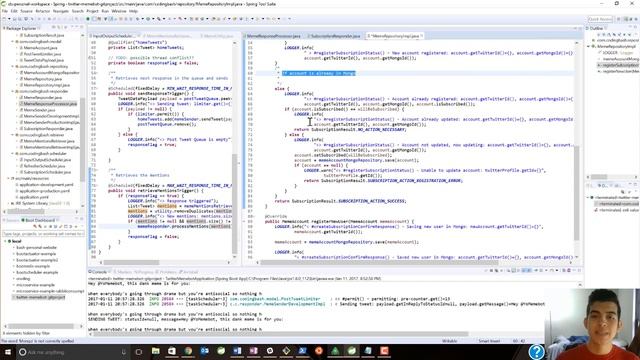Screen dimensions: 640x360
Task: Select registerSubscription method in Outline
Action: [x=619, y=65]
